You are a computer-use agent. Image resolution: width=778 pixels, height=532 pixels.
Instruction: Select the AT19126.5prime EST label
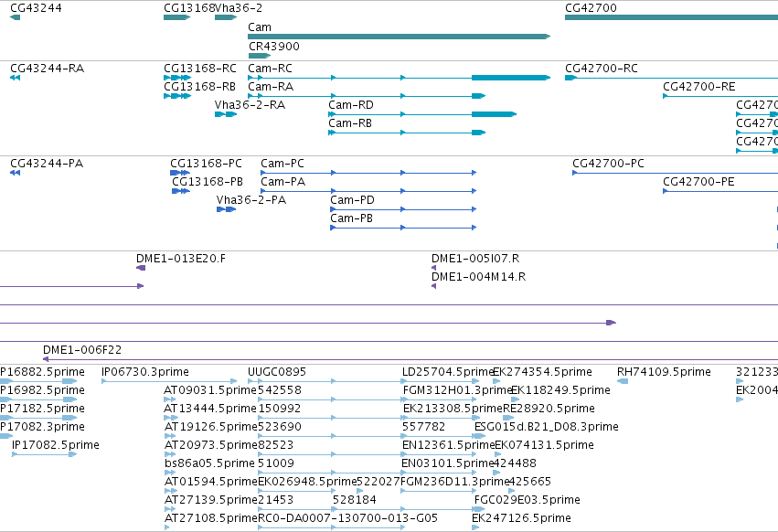pos(210,427)
